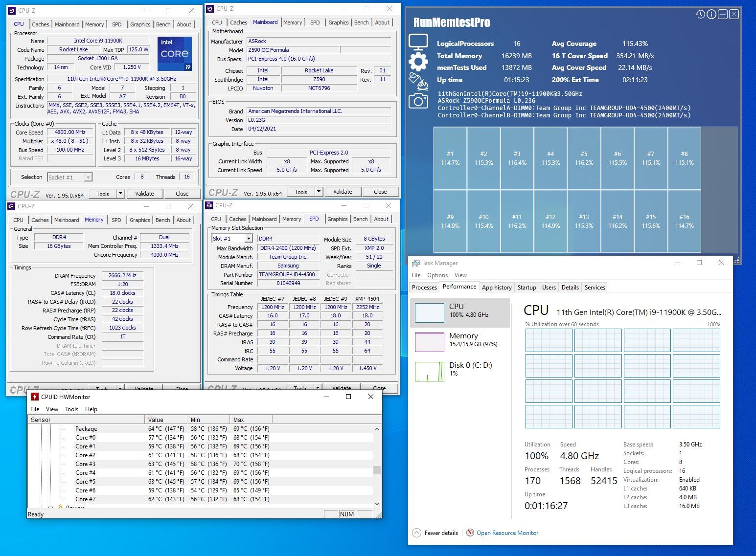Open App history tab in Task Manager
756x556 pixels.
pos(497,288)
